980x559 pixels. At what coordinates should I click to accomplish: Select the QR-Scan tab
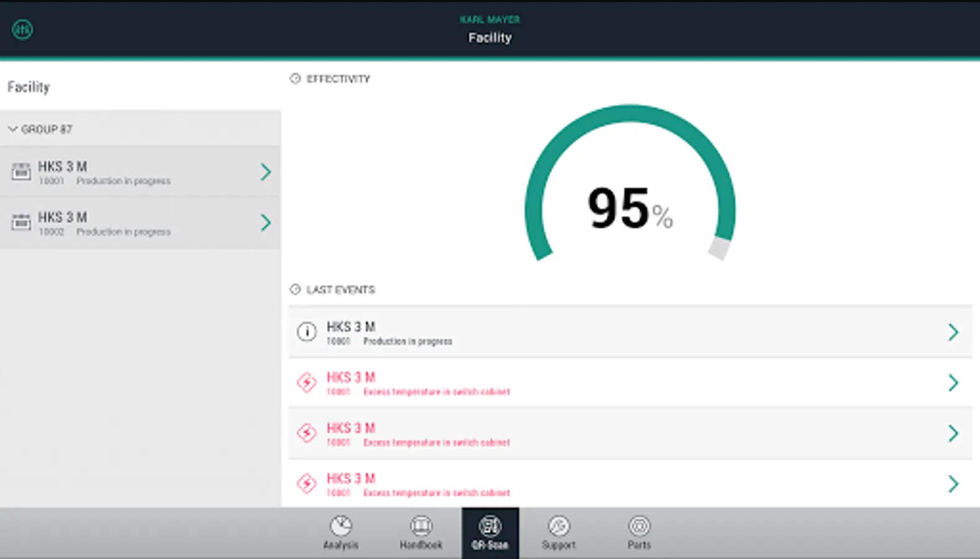(490, 533)
